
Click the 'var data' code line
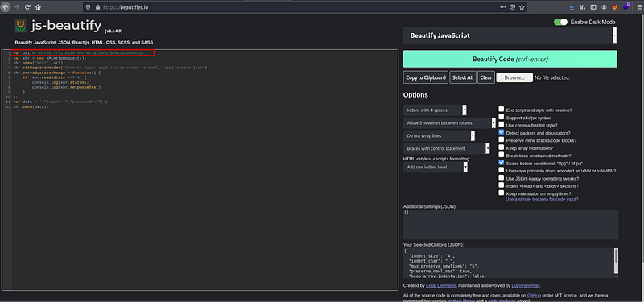[x=60, y=102]
